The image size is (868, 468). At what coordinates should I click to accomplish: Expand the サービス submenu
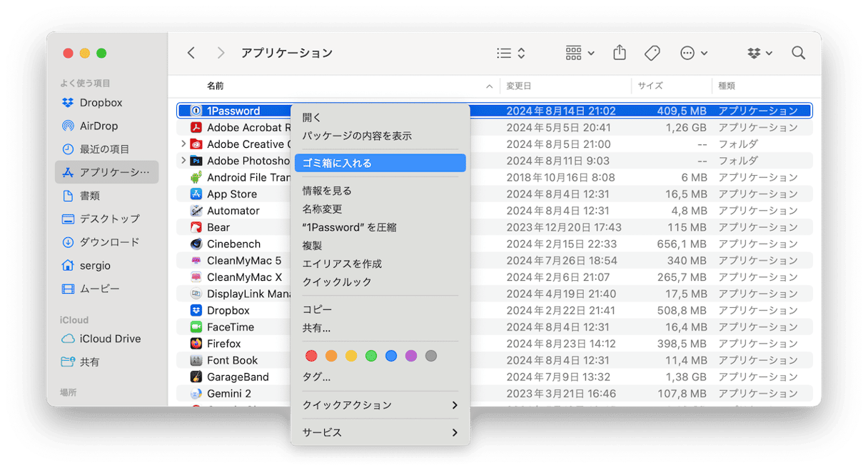(380, 433)
